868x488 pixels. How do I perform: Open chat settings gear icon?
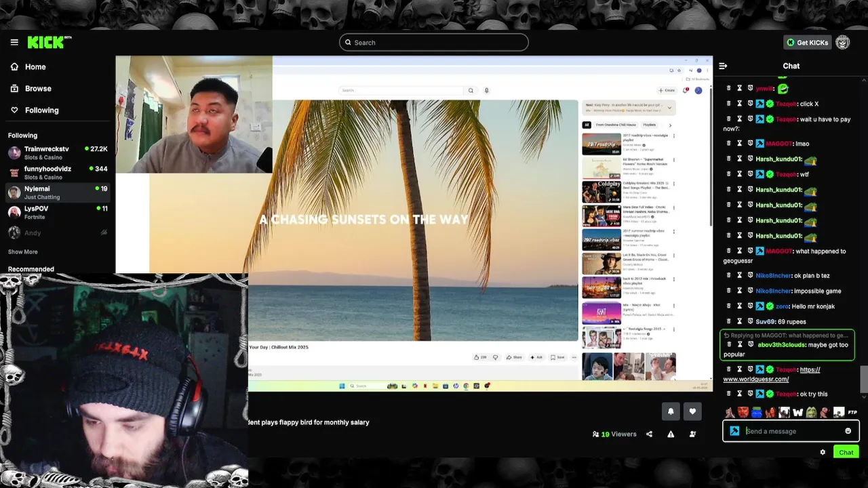pos(823,452)
